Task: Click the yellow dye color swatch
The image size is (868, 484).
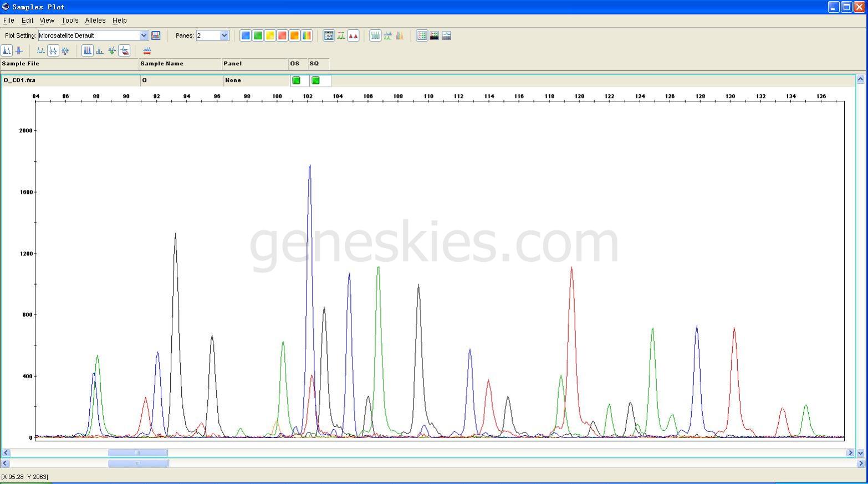Action: [270, 35]
